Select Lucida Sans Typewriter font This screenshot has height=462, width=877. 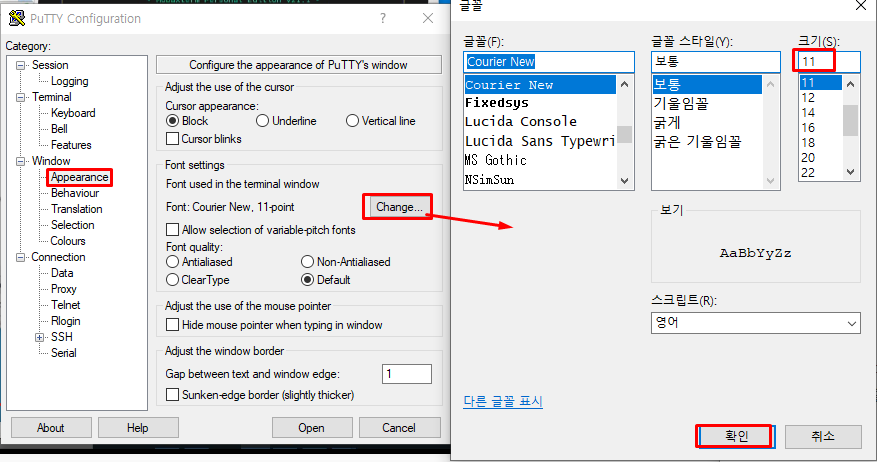pos(540,141)
